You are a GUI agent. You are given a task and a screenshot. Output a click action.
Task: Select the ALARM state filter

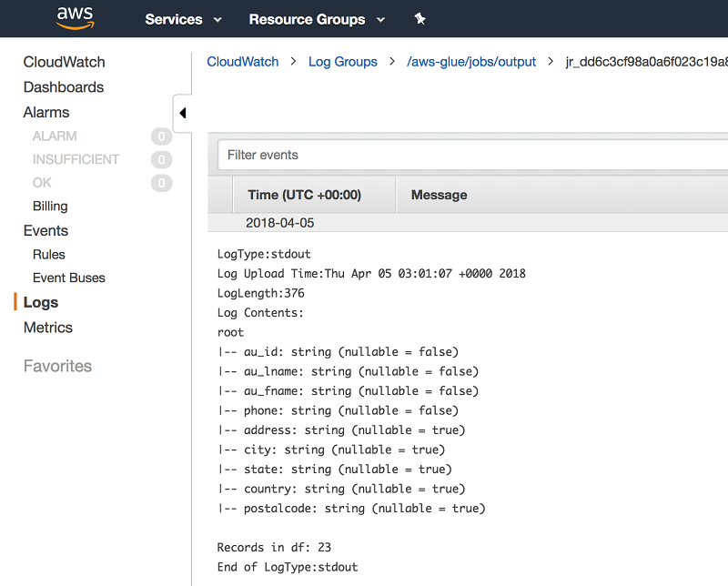(55, 136)
